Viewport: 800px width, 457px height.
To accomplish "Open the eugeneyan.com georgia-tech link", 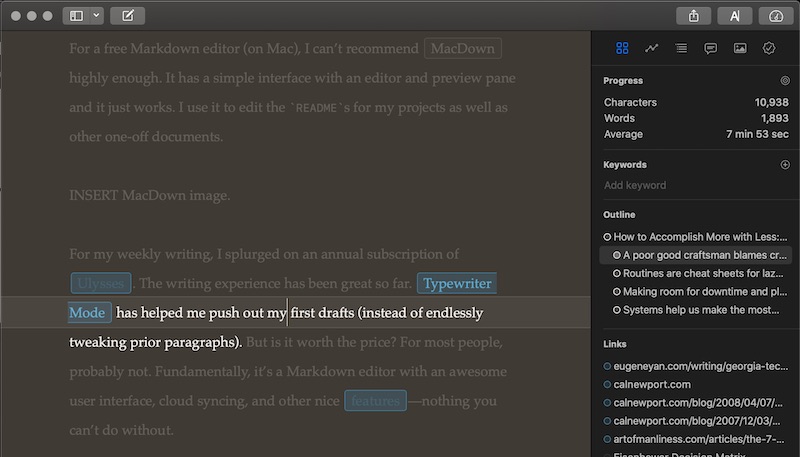I will (700, 367).
